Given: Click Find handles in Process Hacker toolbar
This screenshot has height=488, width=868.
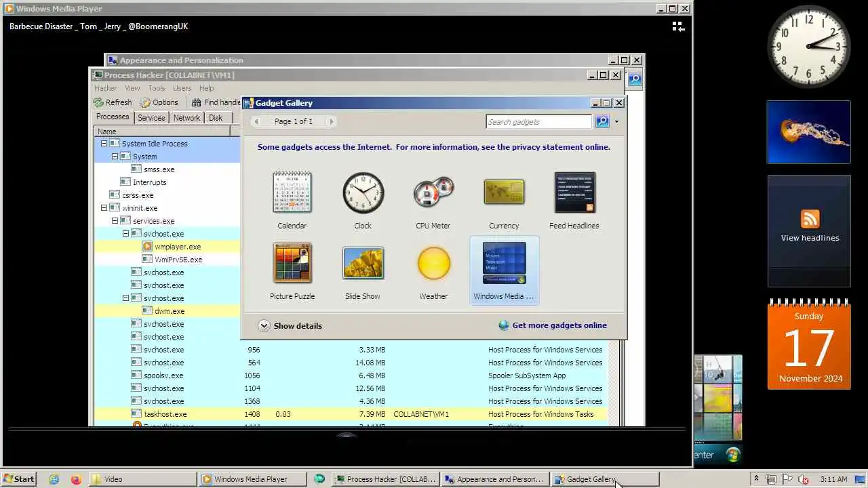Looking at the screenshot, I should click(x=216, y=102).
